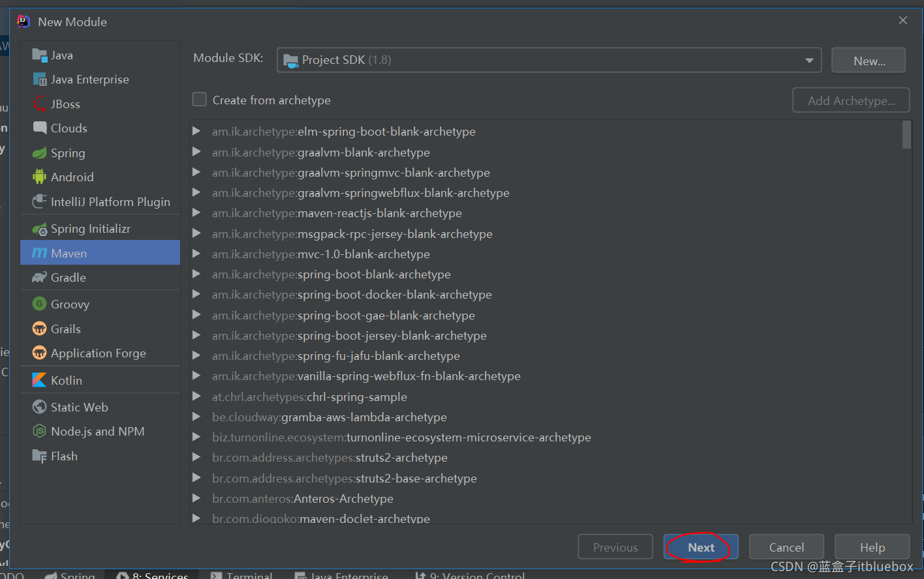924x579 pixels.
Task: Click the Kotlin 'K' icon
Action: (40, 380)
